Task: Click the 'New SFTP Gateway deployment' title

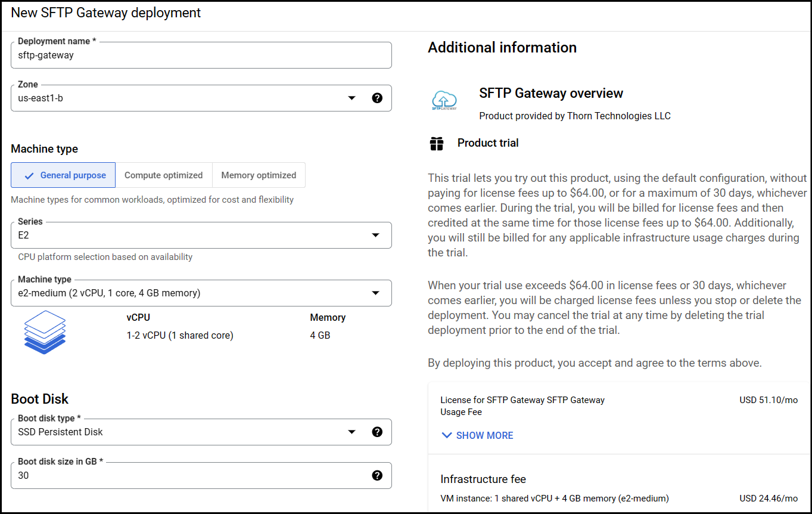Action: click(106, 13)
